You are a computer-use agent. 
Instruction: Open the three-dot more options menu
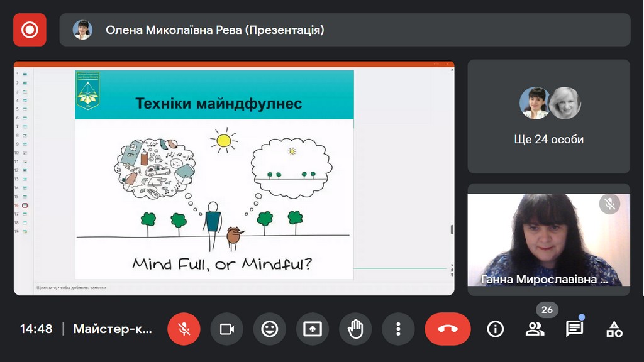pyautogui.click(x=398, y=329)
